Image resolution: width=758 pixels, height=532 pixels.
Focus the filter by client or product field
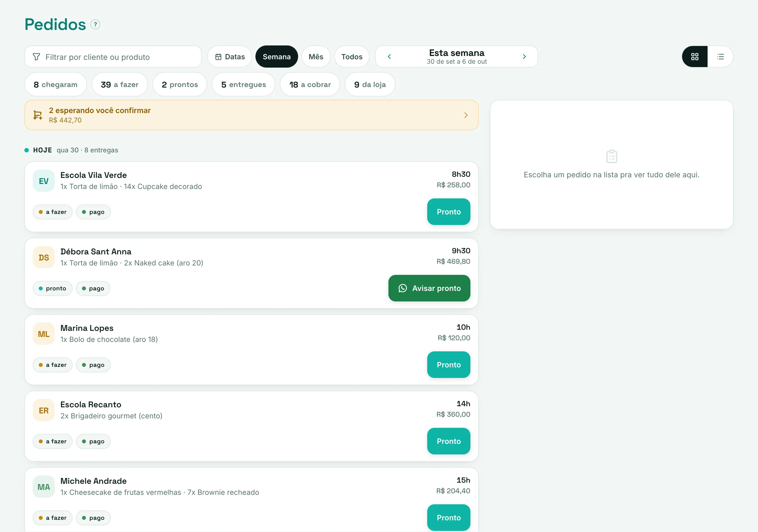click(x=113, y=57)
